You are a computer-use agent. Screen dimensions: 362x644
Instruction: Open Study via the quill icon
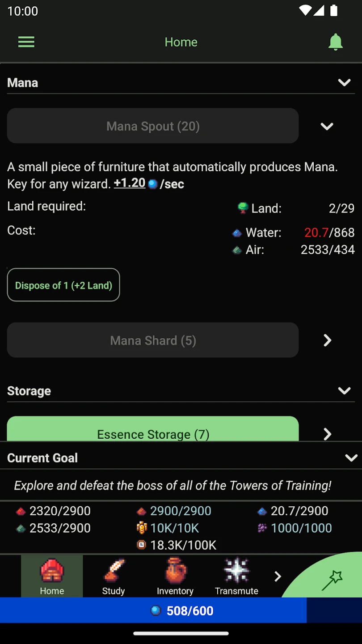click(114, 571)
